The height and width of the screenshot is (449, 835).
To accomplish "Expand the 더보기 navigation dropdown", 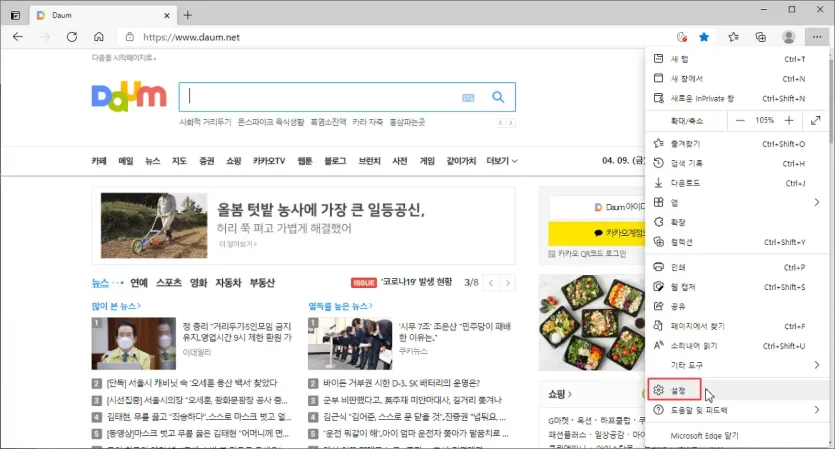I will coord(502,161).
